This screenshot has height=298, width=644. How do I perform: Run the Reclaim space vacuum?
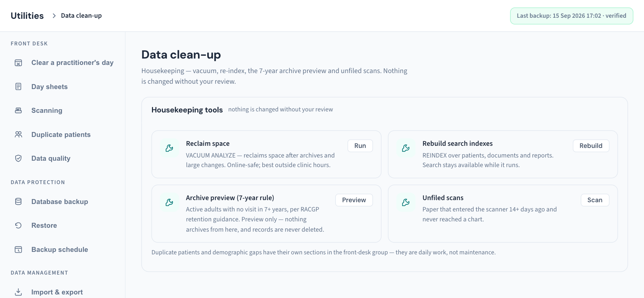(x=360, y=146)
